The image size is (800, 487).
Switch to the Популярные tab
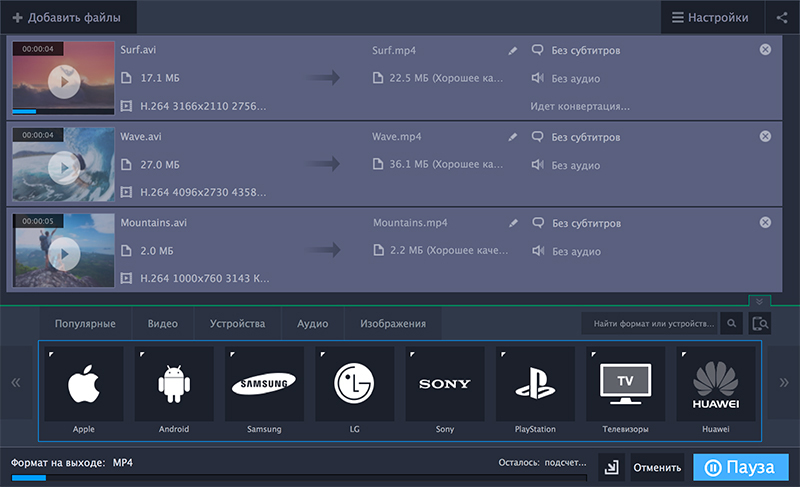85,324
